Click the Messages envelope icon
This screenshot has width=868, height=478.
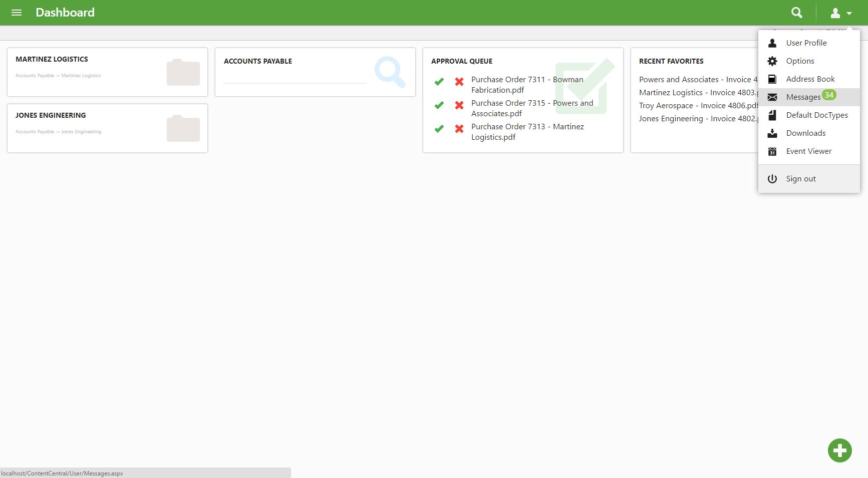point(772,97)
